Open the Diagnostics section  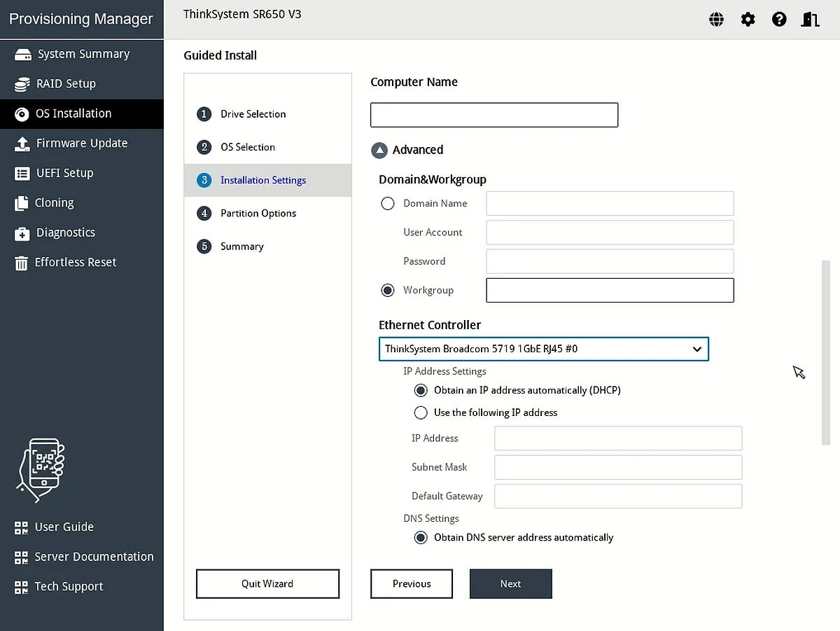coord(82,233)
